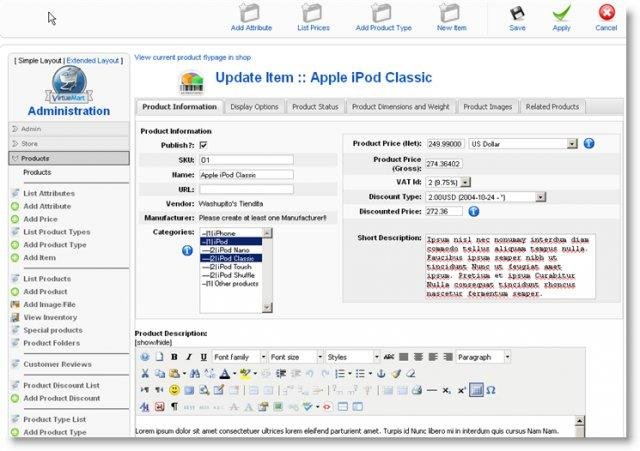640x451 pixels.
Task: Open List Prices from top toolbar
Action: coord(313,12)
